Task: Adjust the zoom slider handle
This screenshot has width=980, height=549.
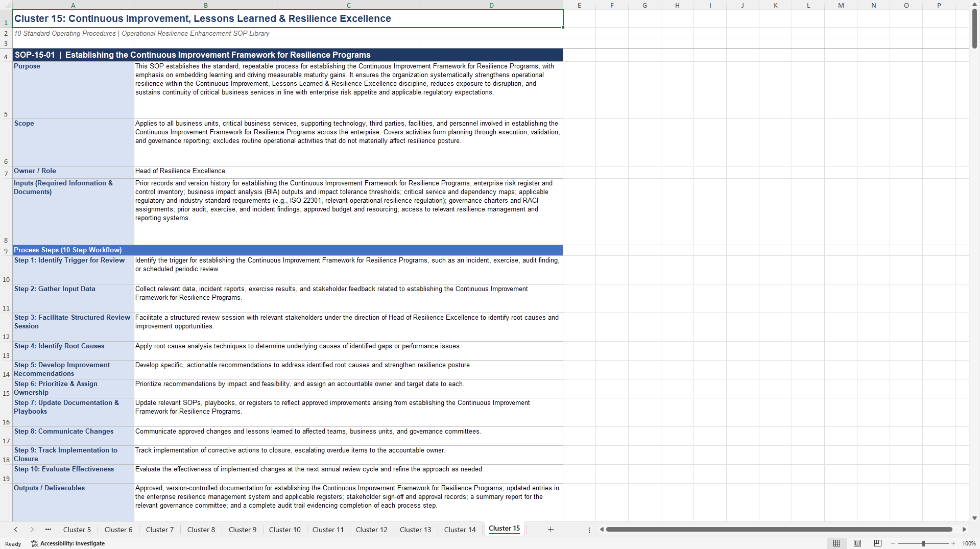Action: pos(923,543)
